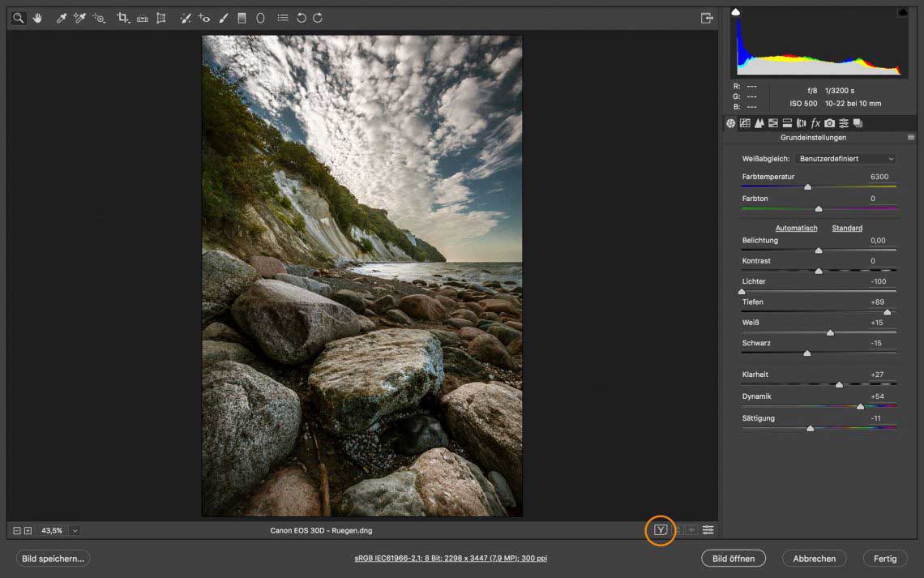Toggle shadow clipping warning in histogram
This screenshot has width=924, height=578.
tap(736, 12)
